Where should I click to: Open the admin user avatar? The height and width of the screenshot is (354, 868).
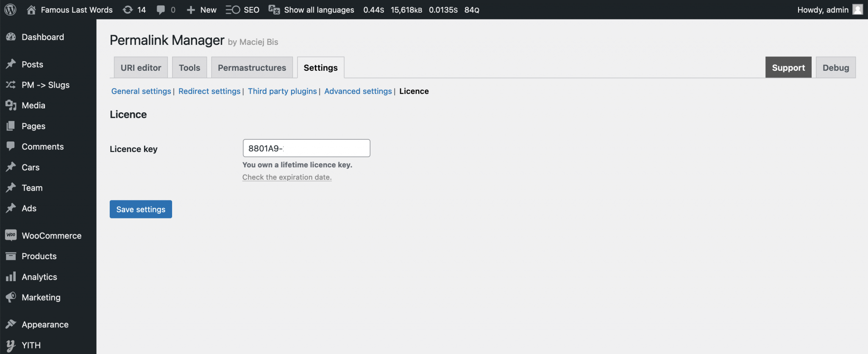pos(857,10)
